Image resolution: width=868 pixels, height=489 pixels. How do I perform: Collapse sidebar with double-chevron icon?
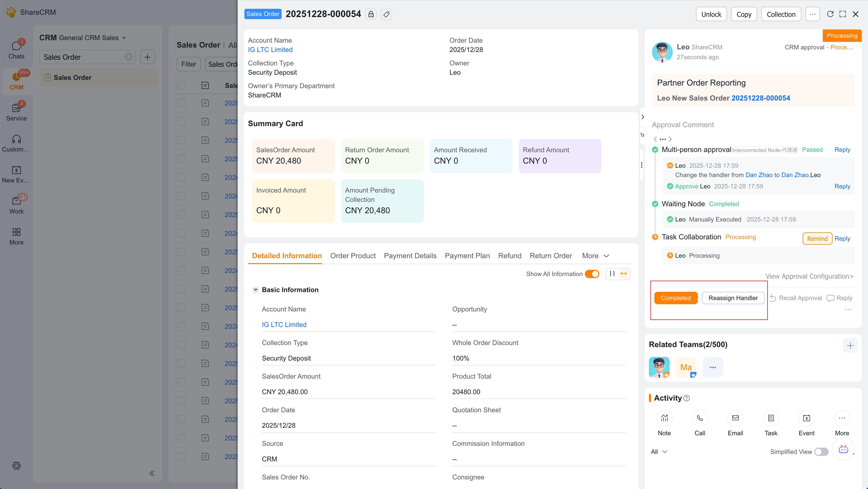pos(152,473)
